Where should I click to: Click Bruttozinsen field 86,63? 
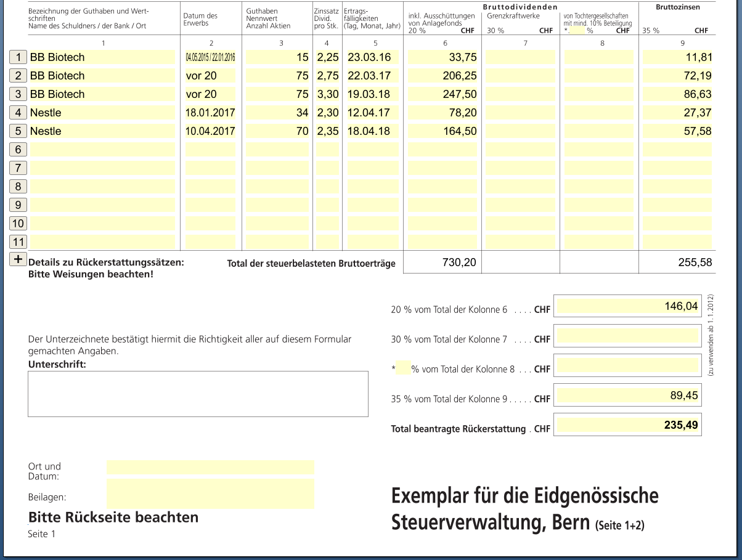pyautogui.click(x=677, y=94)
